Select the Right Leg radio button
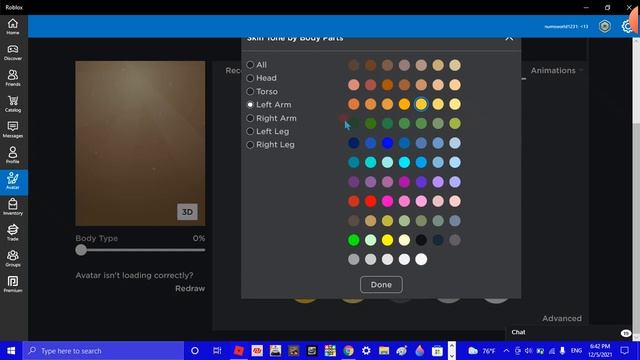Viewport: 640px width, 360px height. pos(250,145)
